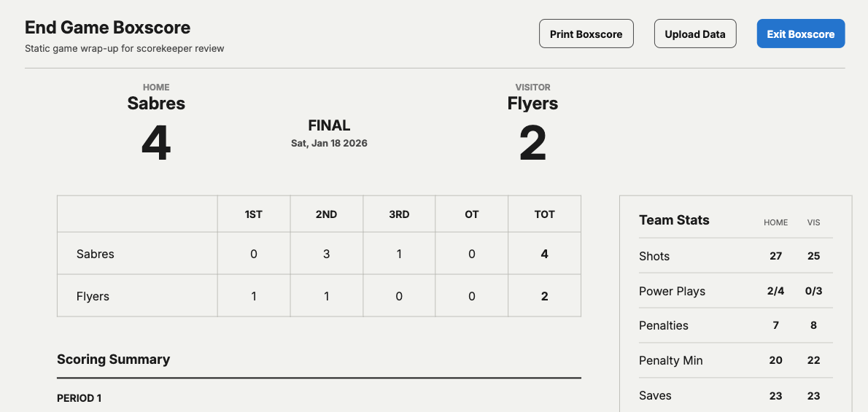Click the home team score of 4
This screenshot has height=412, width=868.
tap(156, 144)
